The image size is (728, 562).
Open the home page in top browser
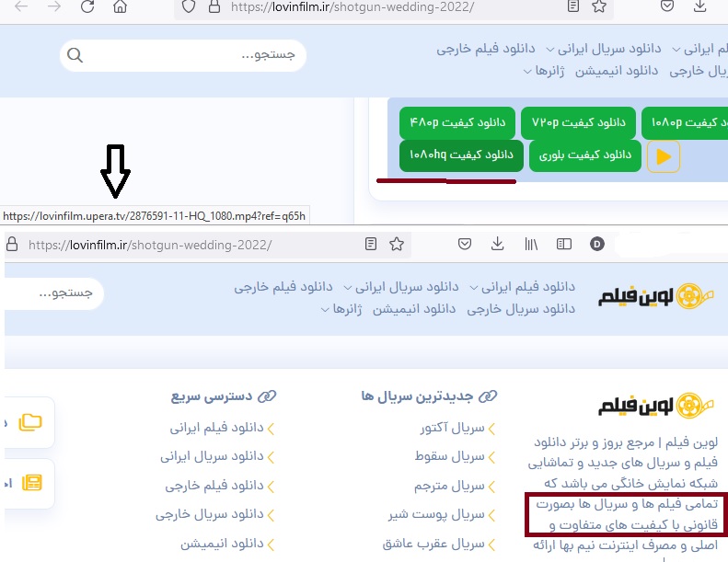[x=120, y=6]
